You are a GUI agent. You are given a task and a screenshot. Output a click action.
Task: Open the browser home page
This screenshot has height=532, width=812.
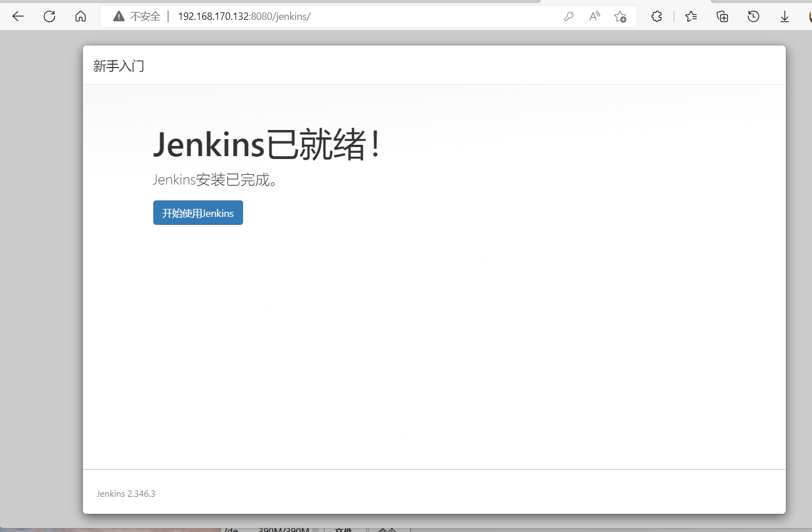(81, 16)
